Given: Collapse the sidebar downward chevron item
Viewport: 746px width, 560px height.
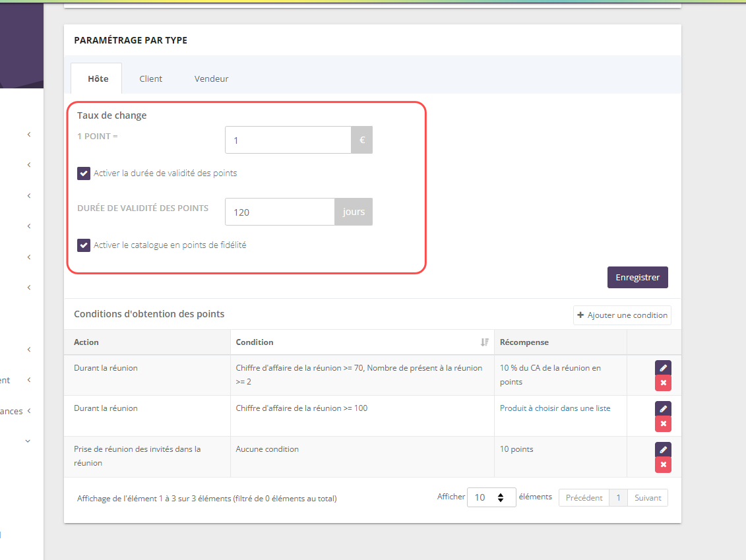Looking at the screenshot, I should [x=28, y=441].
